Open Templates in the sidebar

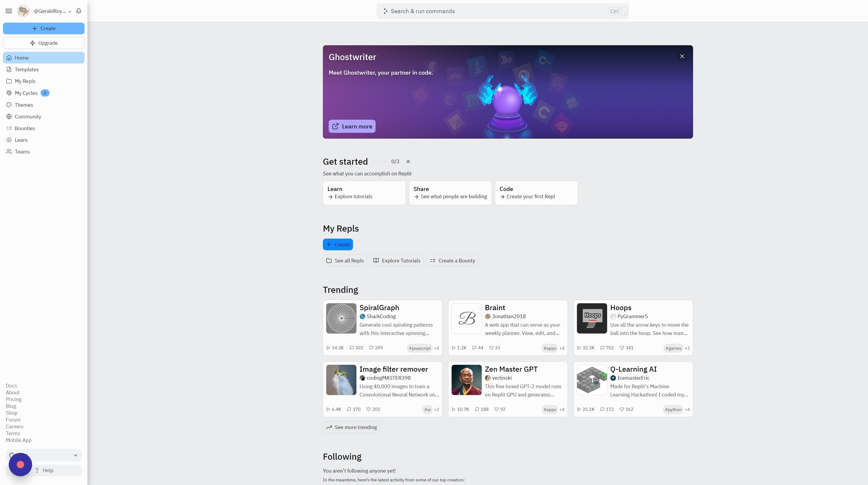click(27, 70)
